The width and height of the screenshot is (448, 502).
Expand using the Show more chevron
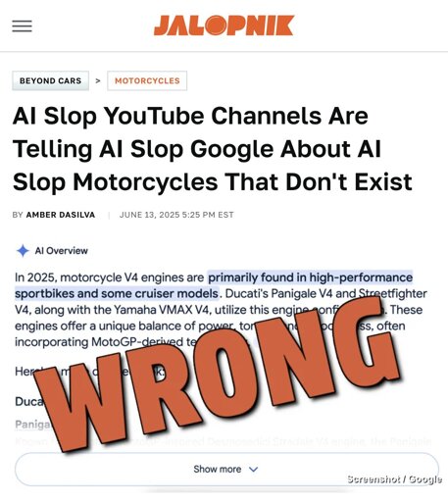pos(254,470)
